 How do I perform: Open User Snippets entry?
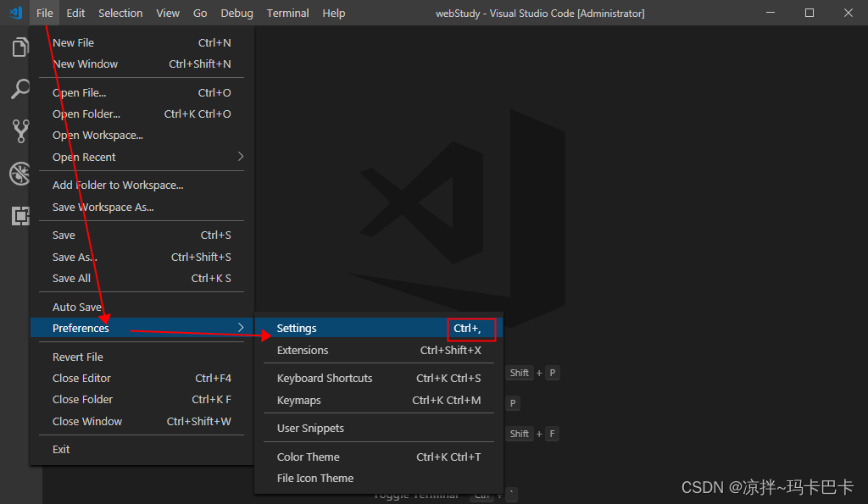pyautogui.click(x=379, y=429)
